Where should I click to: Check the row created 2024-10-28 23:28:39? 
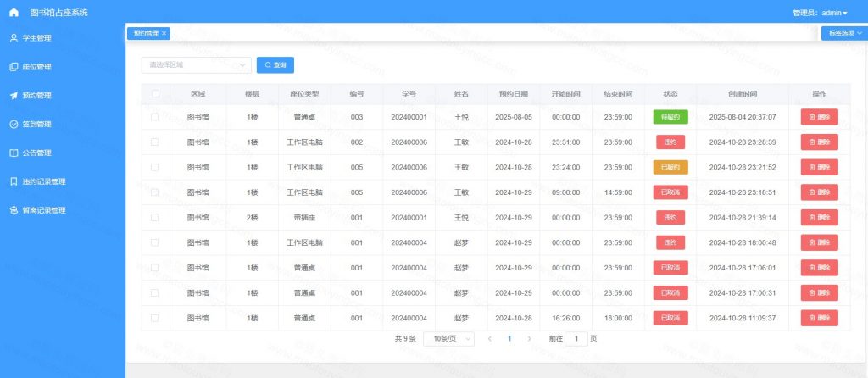[x=155, y=142]
